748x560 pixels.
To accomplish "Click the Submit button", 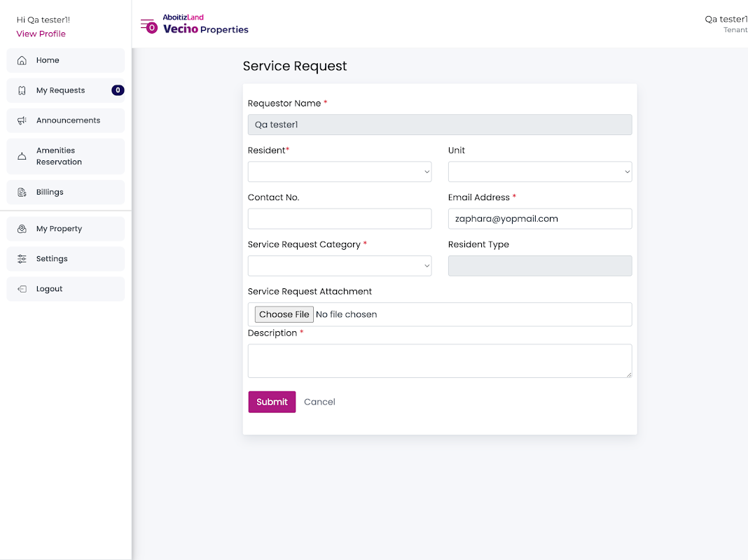I will click(x=272, y=402).
